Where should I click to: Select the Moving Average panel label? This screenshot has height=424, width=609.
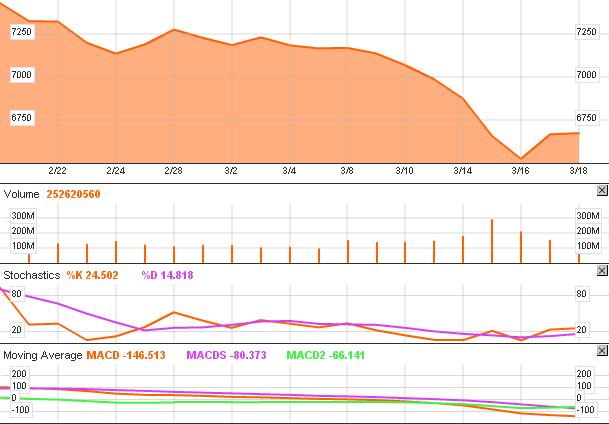[41, 355]
